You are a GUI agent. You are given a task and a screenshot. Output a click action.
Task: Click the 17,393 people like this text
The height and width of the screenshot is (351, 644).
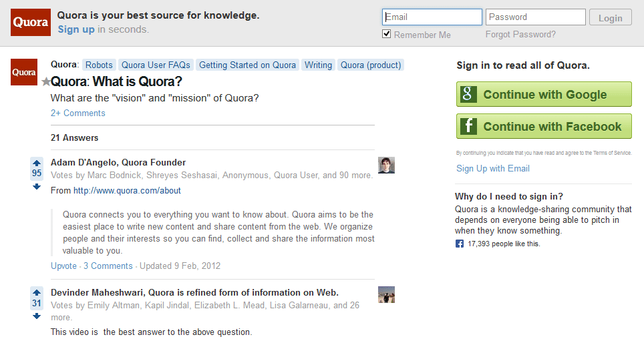click(504, 244)
